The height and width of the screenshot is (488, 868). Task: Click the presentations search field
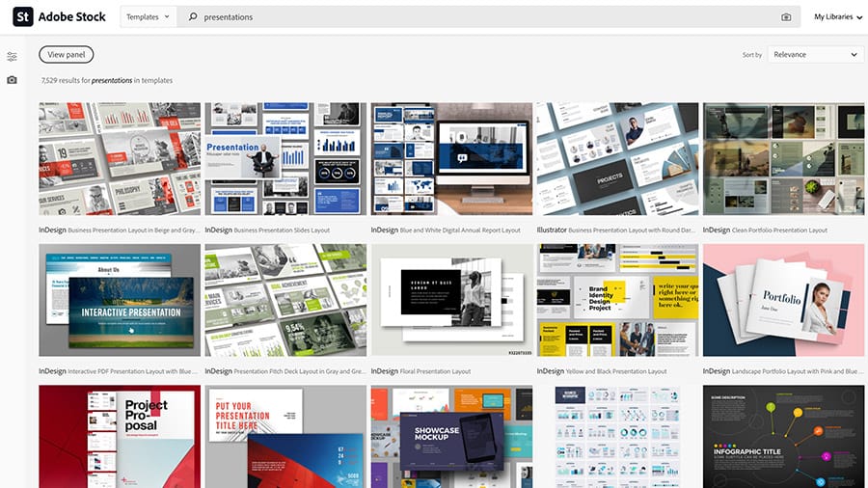(x=487, y=16)
